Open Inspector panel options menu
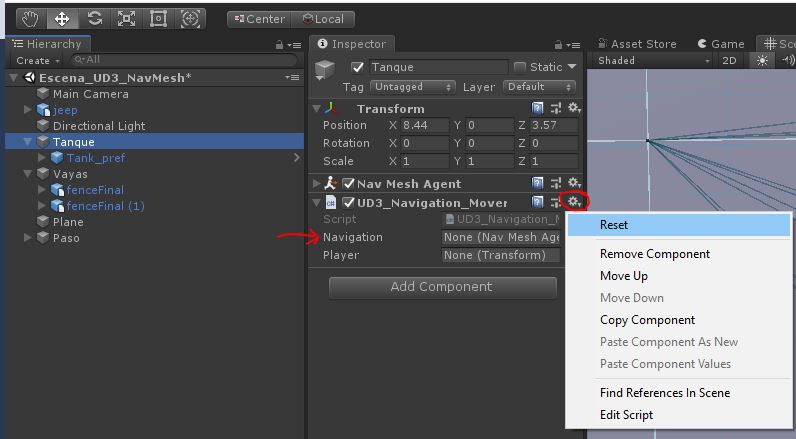 573,45
